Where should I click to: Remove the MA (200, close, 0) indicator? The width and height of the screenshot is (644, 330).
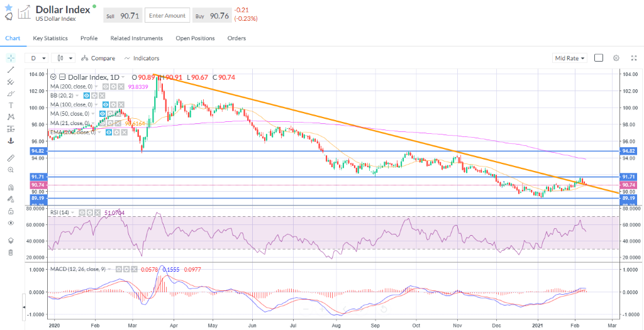tap(121, 87)
